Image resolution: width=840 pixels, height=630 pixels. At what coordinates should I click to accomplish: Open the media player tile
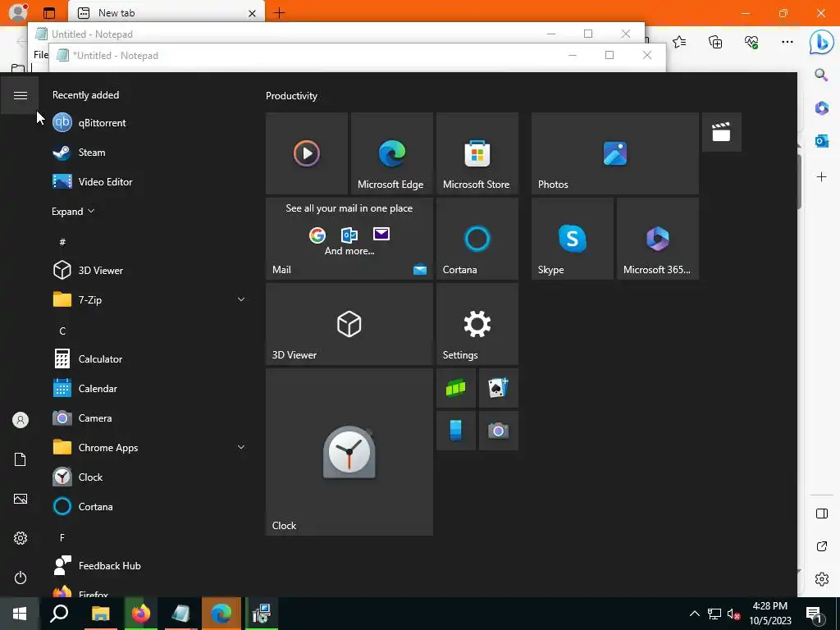[x=307, y=153]
